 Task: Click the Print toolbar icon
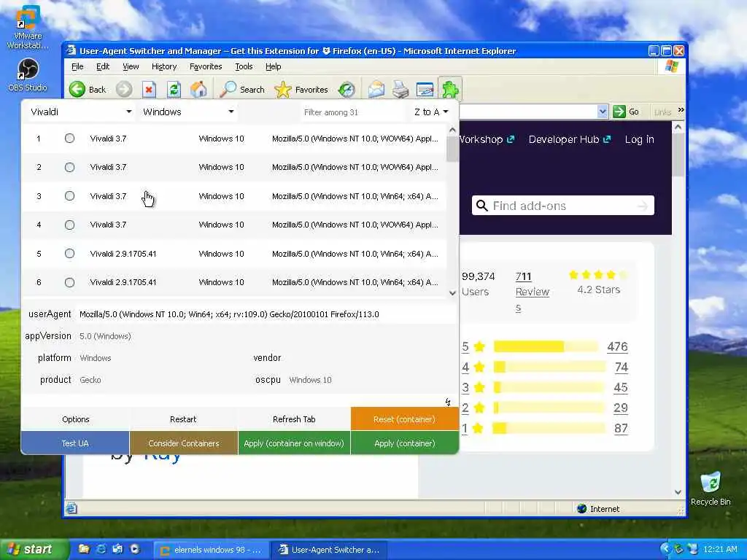tap(400, 89)
